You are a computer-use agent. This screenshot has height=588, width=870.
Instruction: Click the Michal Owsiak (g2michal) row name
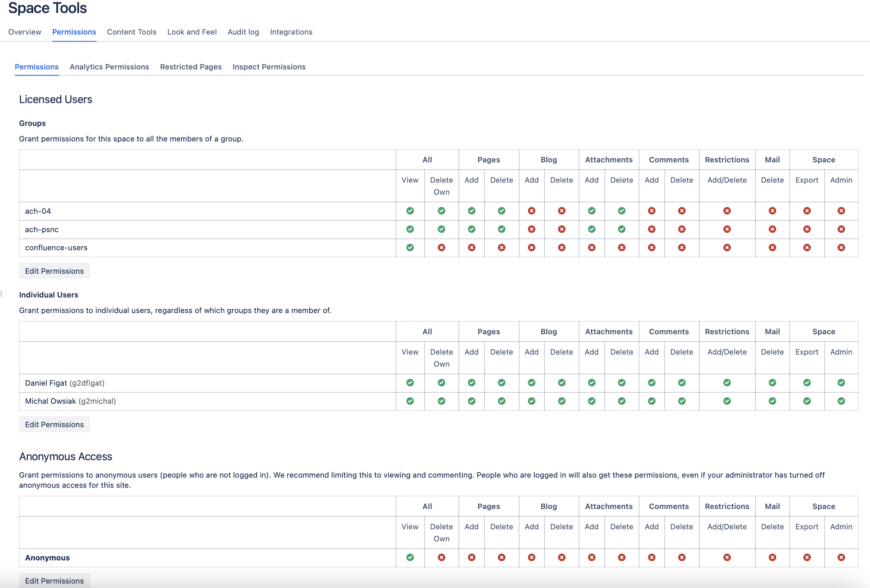click(x=70, y=401)
